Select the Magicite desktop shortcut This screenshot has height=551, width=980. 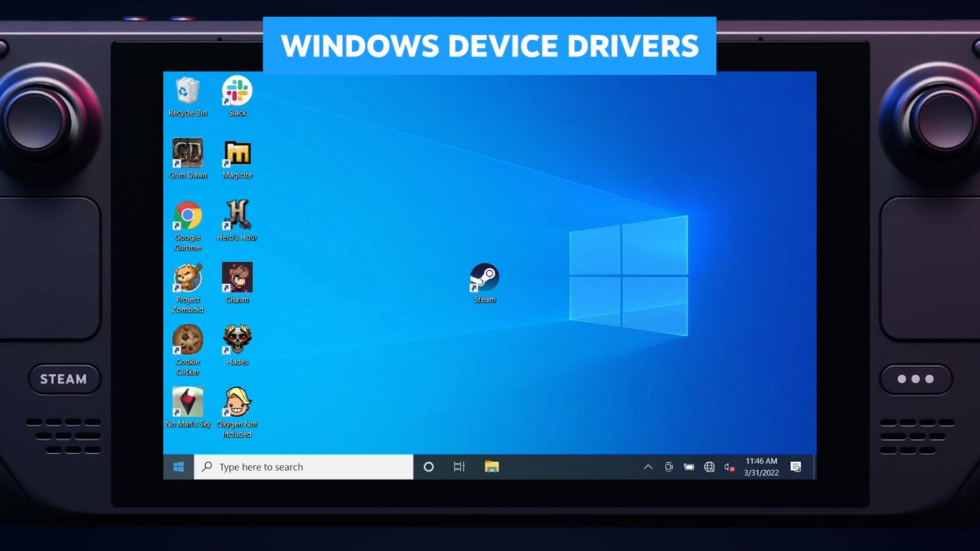(x=237, y=154)
